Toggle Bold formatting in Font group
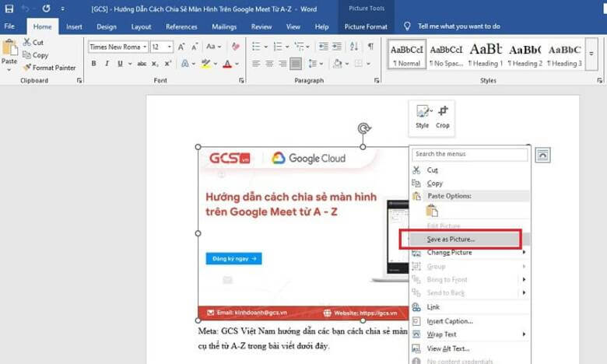The image size is (607, 364). pos(93,64)
